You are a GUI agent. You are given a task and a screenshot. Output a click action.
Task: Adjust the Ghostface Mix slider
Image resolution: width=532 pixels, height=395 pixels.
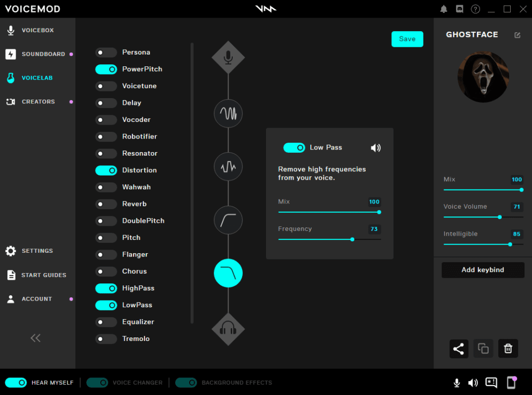tap(483, 190)
